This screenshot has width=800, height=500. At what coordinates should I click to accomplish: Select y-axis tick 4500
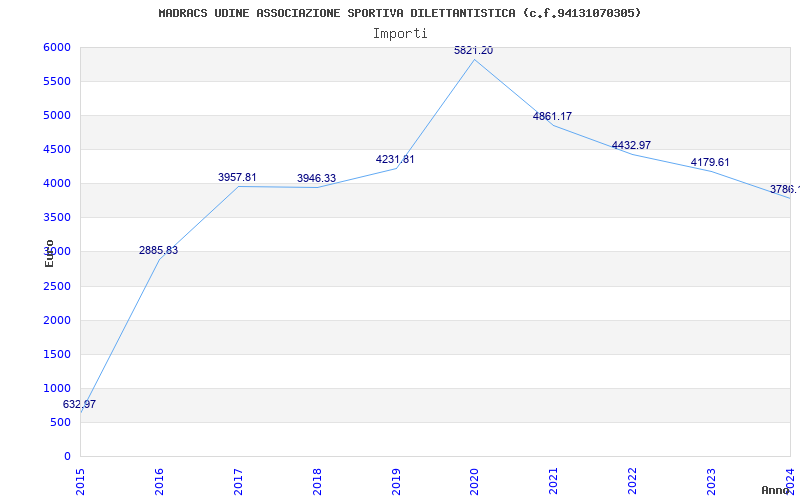57,149
